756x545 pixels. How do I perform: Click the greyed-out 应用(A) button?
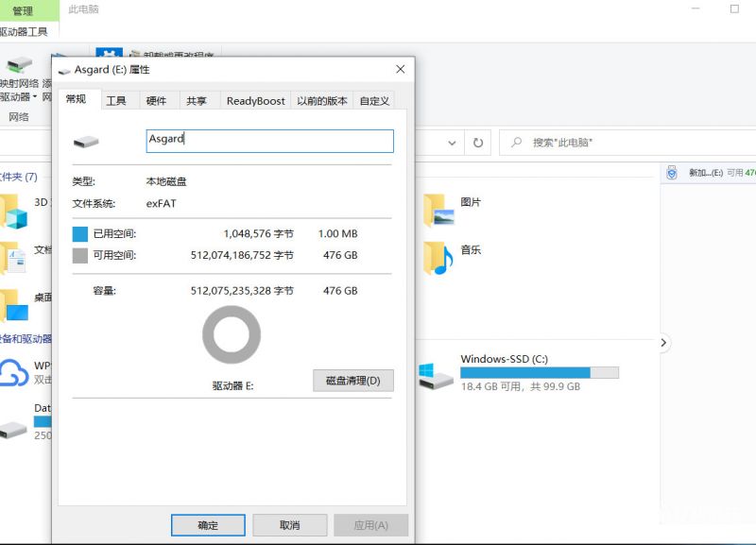pos(370,525)
